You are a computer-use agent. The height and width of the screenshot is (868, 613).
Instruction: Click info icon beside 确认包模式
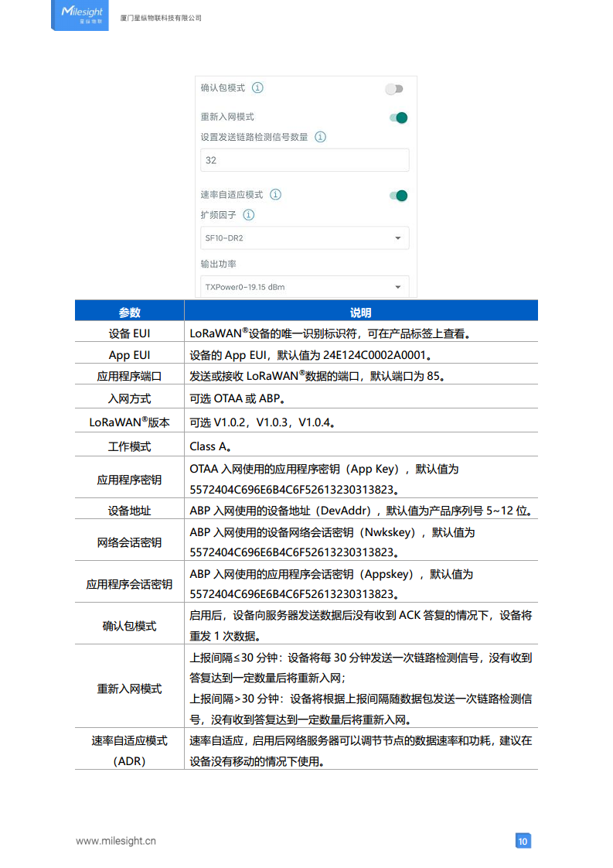point(257,87)
